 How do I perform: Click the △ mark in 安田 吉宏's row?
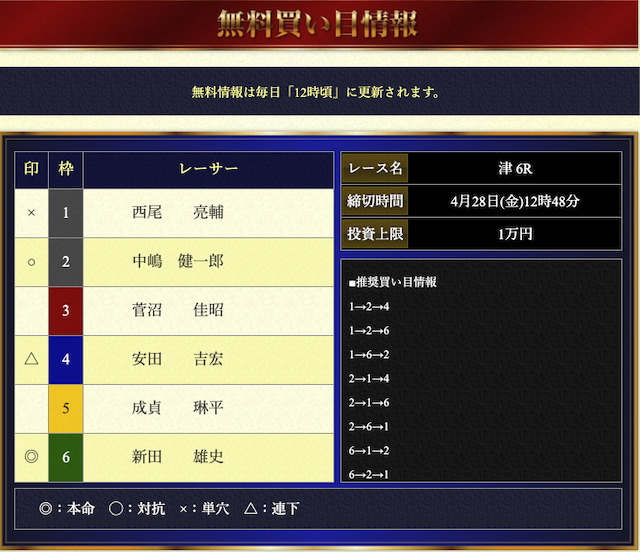pos(31,359)
